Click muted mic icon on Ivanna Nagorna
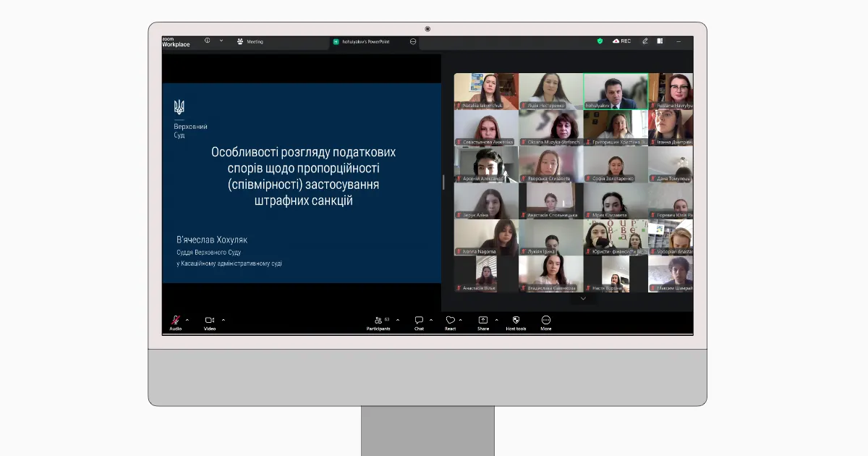This screenshot has width=868, height=456. [459, 251]
